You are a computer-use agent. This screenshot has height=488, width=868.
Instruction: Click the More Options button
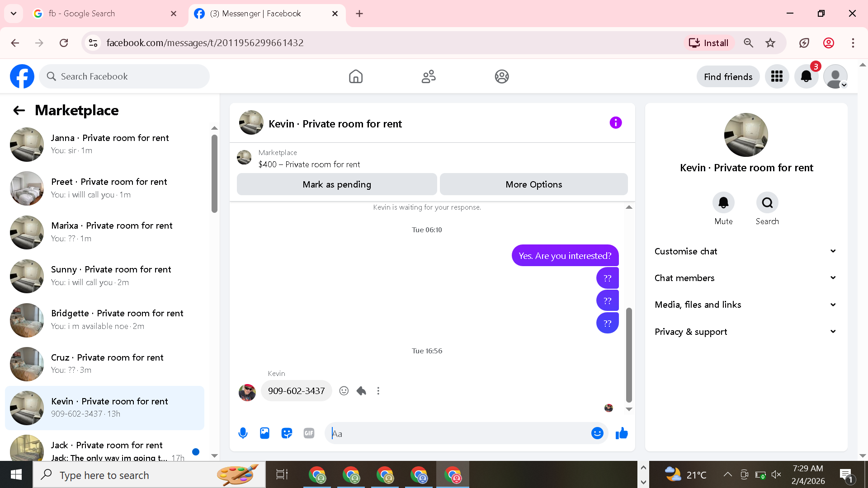point(533,184)
